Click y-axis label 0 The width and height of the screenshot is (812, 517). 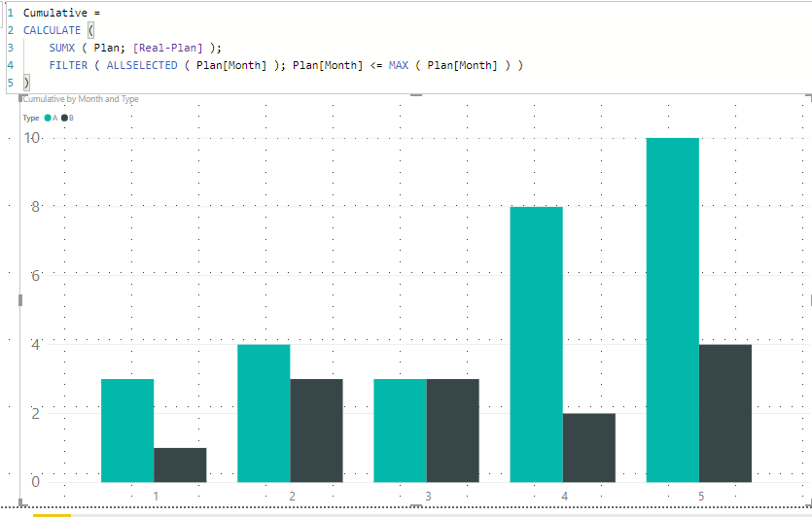click(35, 482)
